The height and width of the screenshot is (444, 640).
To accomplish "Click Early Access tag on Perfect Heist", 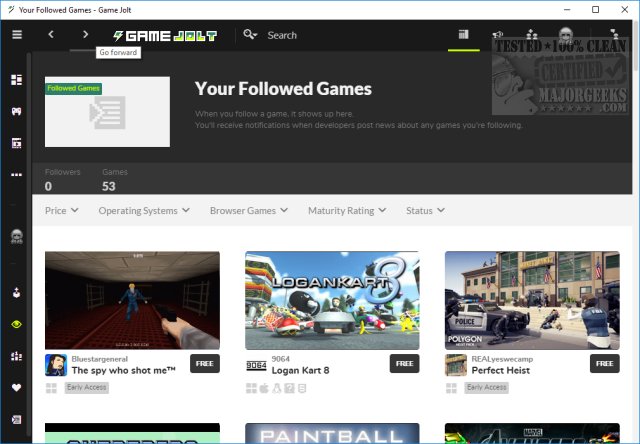I will click(487, 387).
